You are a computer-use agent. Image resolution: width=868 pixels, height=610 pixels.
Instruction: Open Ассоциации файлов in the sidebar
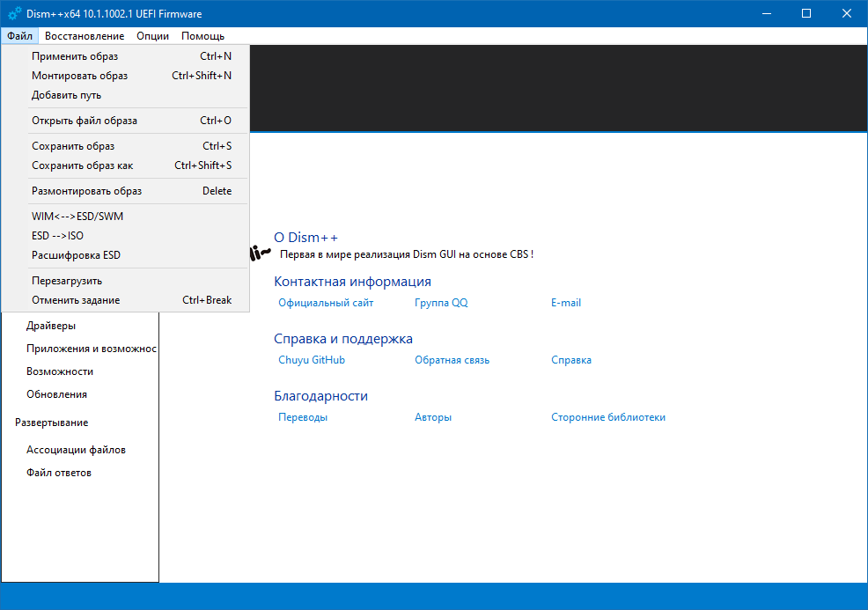point(76,450)
